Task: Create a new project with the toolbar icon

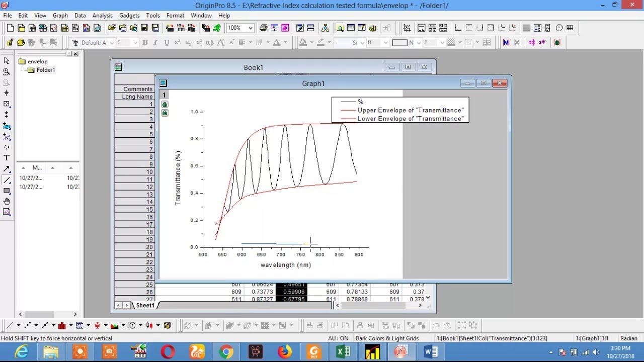Action: pos(10,28)
